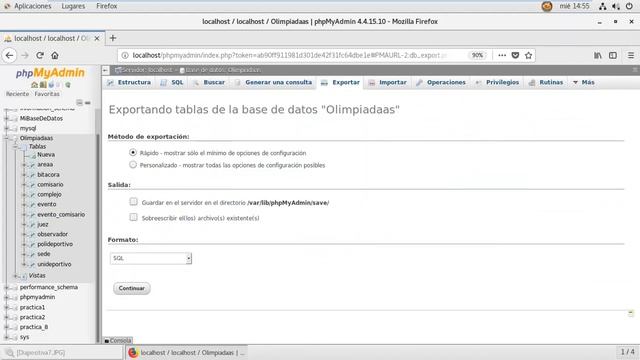Image resolution: width=640 pixels, height=360 pixels.
Task: Click the Firefox home button
Action: (x=55, y=55)
